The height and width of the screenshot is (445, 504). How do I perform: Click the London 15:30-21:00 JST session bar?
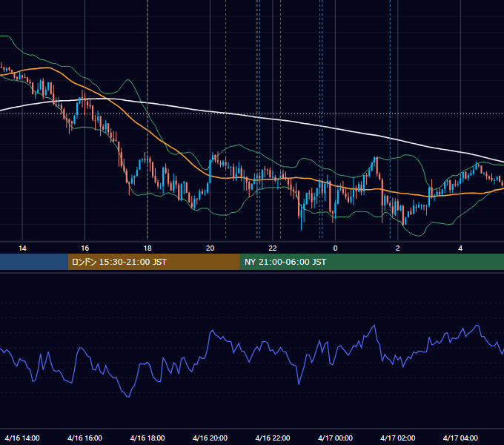tap(154, 262)
